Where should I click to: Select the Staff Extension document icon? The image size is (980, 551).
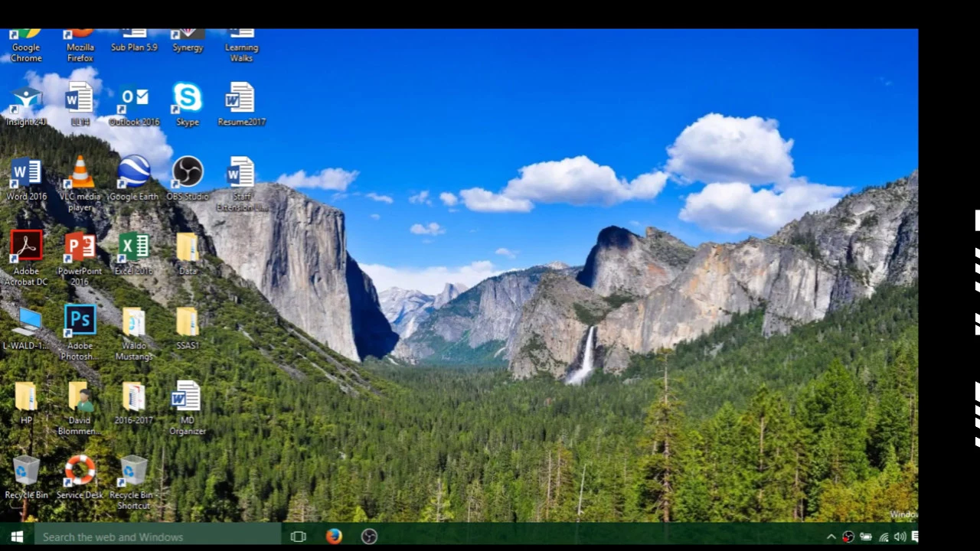pyautogui.click(x=241, y=184)
